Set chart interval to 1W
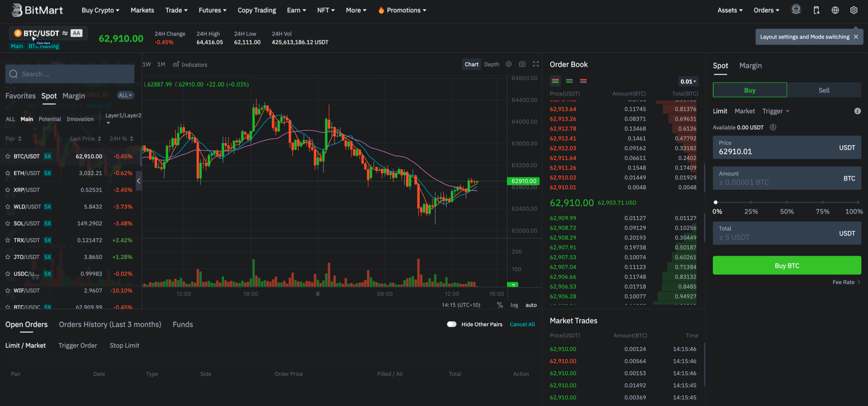868x406 pixels. [x=147, y=65]
